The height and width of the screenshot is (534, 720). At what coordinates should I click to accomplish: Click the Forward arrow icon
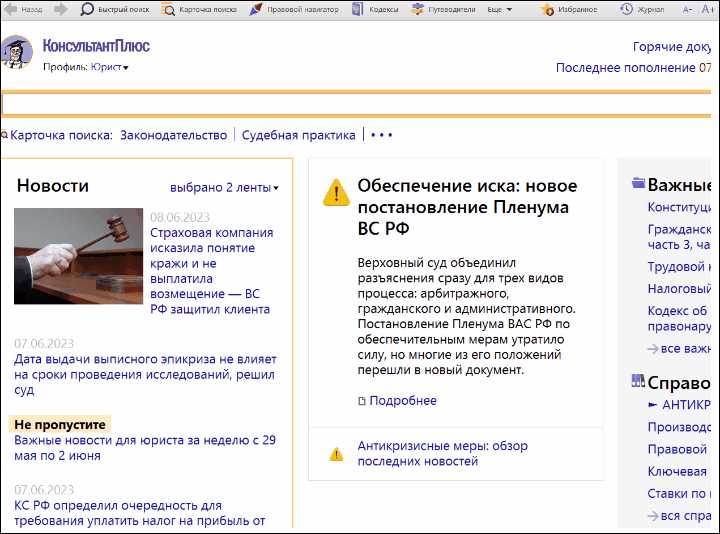pyautogui.click(x=61, y=9)
